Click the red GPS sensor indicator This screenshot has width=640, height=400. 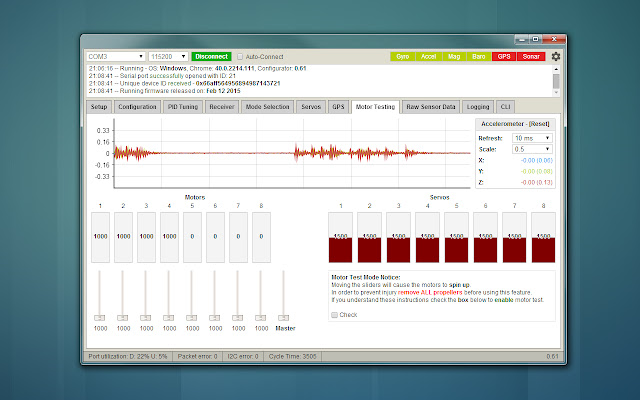[502, 57]
